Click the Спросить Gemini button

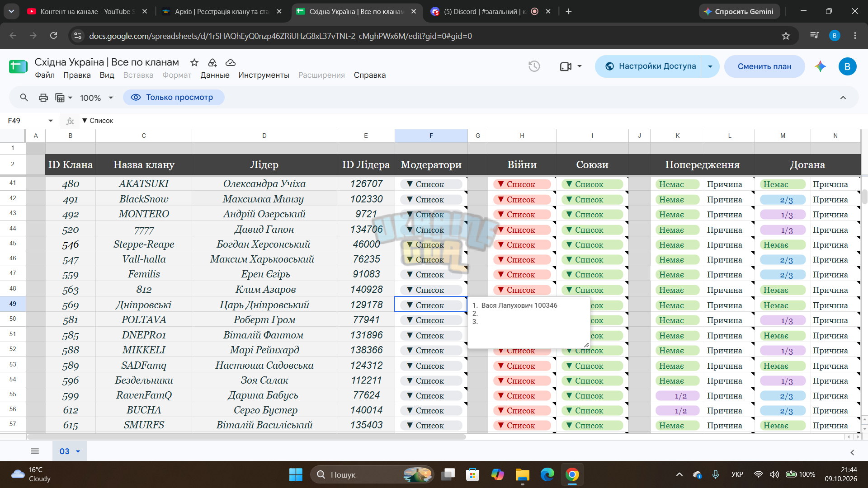pyautogui.click(x=739, y=12)
